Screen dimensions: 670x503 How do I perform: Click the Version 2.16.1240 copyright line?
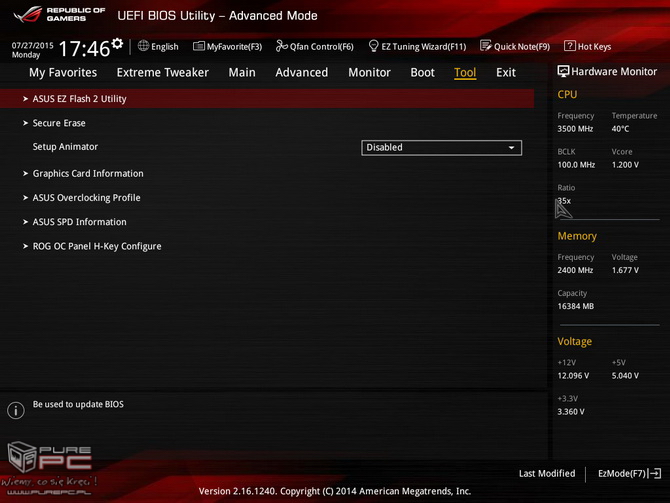point(335,491)
